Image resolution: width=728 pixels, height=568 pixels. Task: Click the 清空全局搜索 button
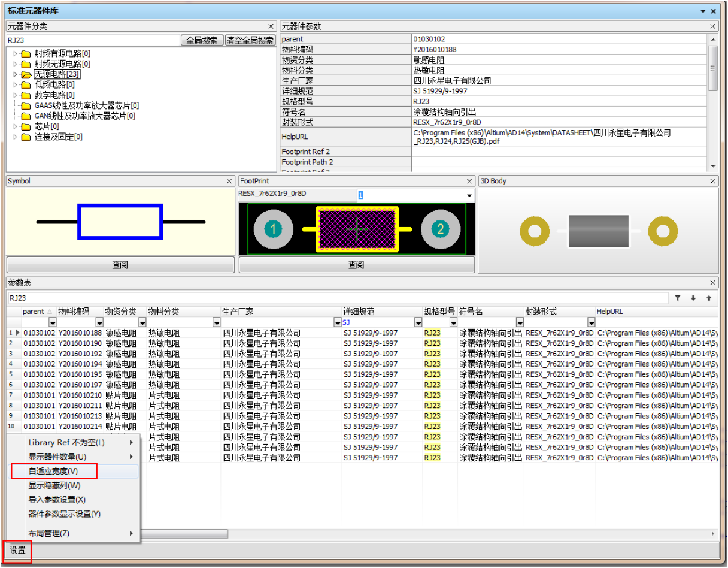click(x=250, y=41)
